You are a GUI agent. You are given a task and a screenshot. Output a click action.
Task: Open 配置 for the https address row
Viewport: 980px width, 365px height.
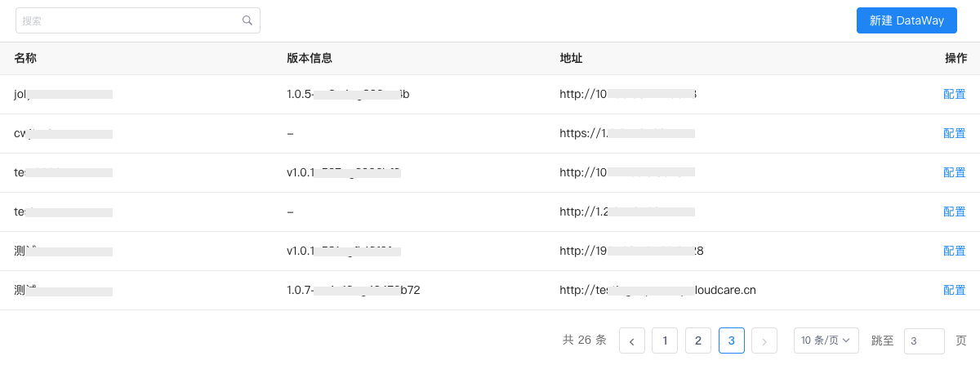pos(954,133)
